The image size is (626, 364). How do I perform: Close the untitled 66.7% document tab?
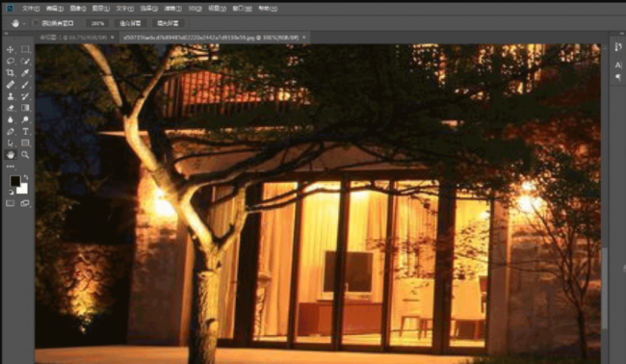tap(112, 38)
